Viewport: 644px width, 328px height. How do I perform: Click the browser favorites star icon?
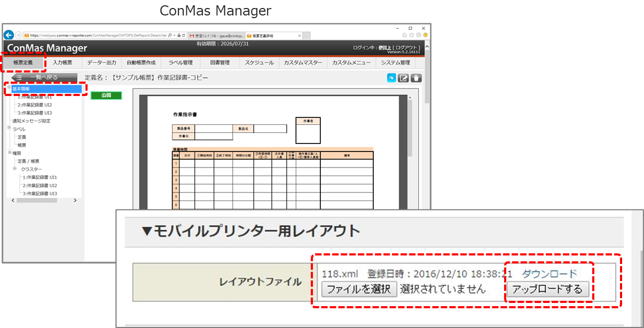[412, 35]
